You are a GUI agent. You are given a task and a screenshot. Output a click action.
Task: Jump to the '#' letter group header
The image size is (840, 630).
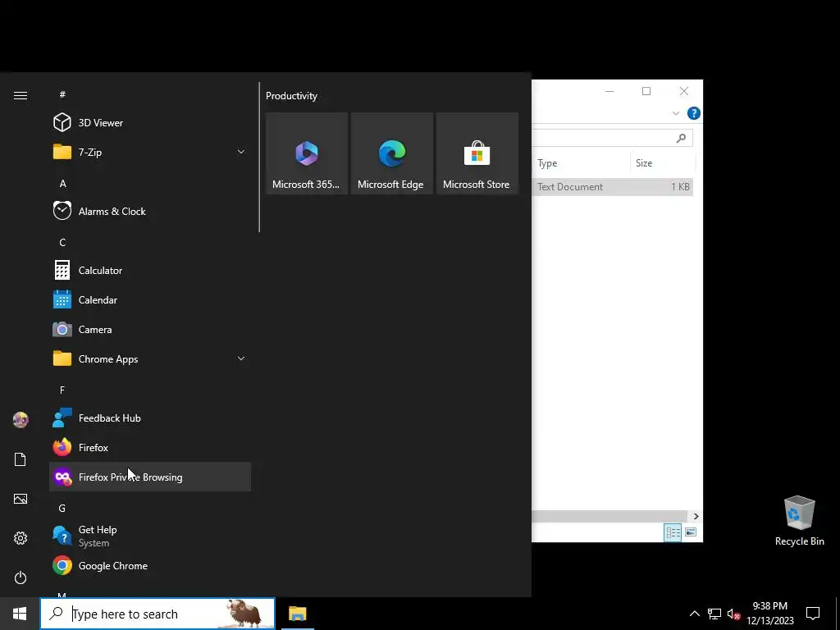pos(62,94)
